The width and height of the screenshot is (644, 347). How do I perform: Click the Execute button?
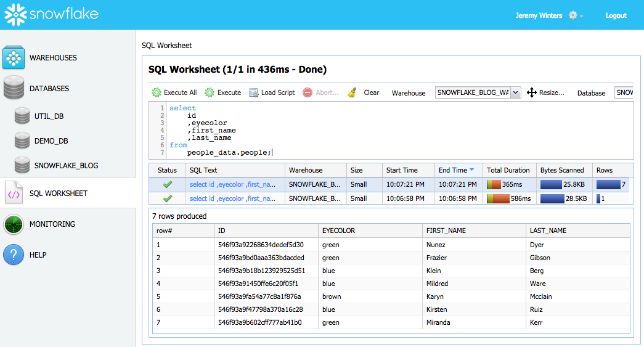pos(223,92)
